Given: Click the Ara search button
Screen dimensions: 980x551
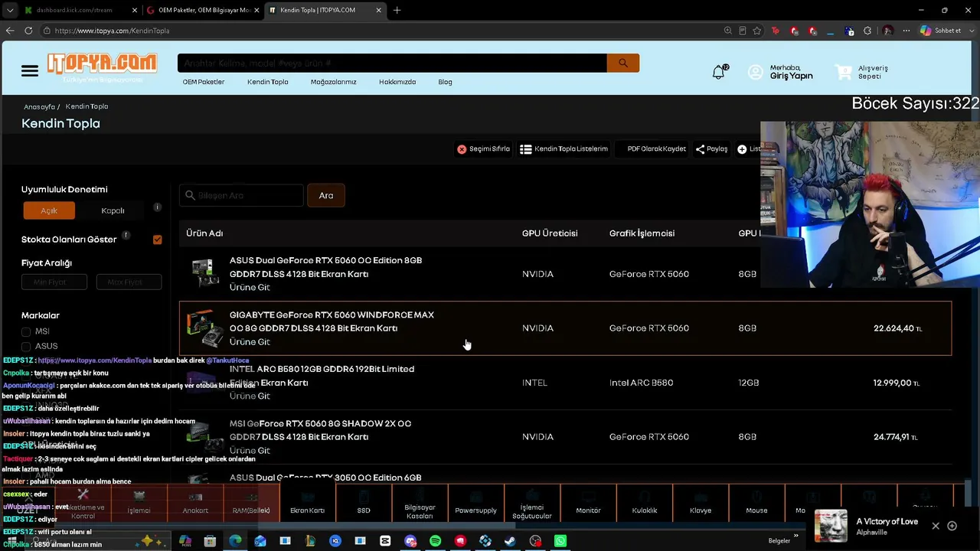Looking at the screenshot, I should 326,195.
